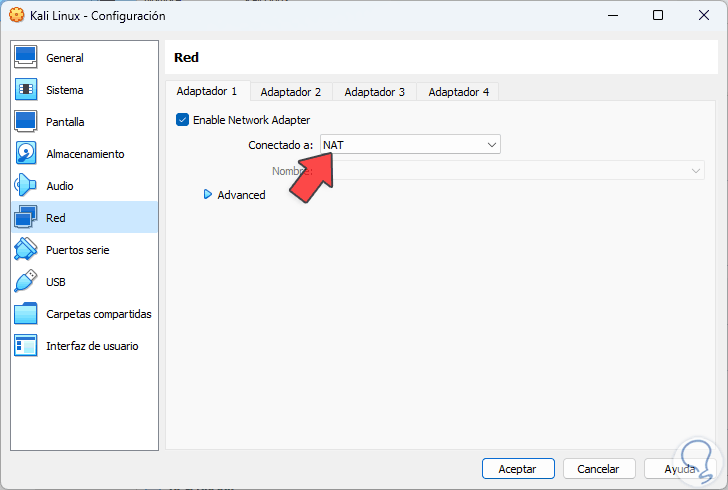
Task: Click the Advanced label text
Action: coord(241,195)
